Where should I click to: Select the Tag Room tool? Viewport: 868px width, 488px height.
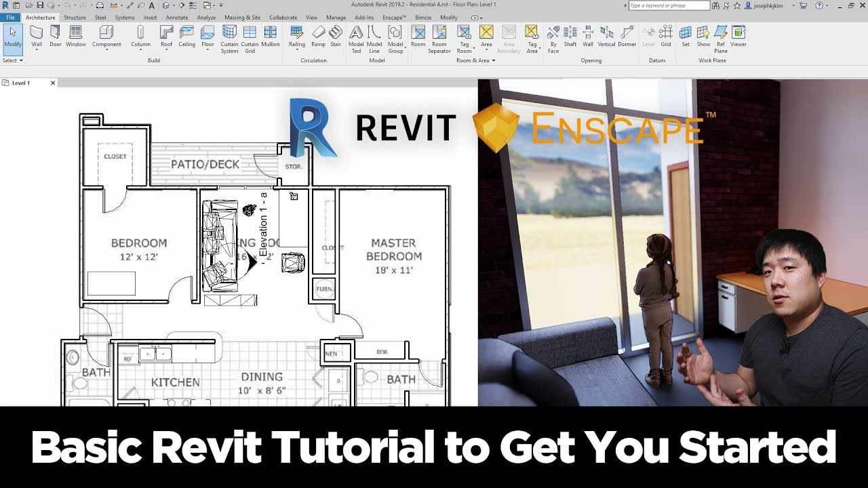click(x=464, y=39)
